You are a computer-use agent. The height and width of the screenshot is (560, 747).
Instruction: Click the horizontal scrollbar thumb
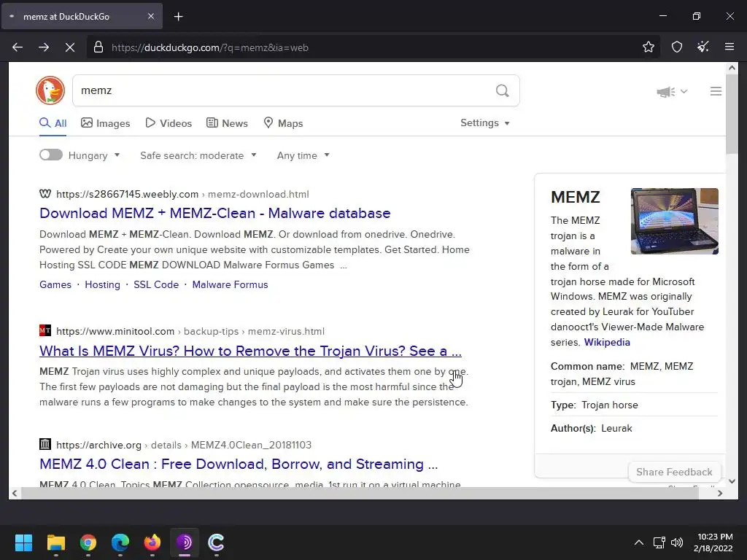(360, 494)
